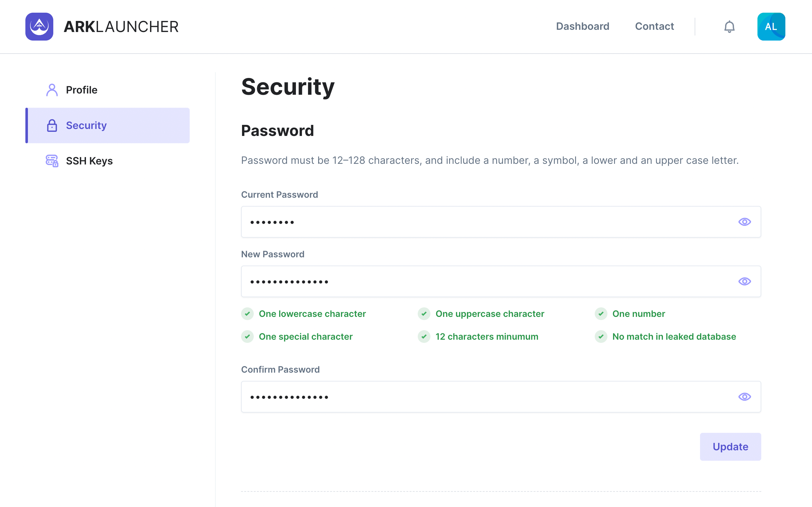Switch to the SSH Keys tab
This screenshot has height=507, width=812.
click(89, 161)
